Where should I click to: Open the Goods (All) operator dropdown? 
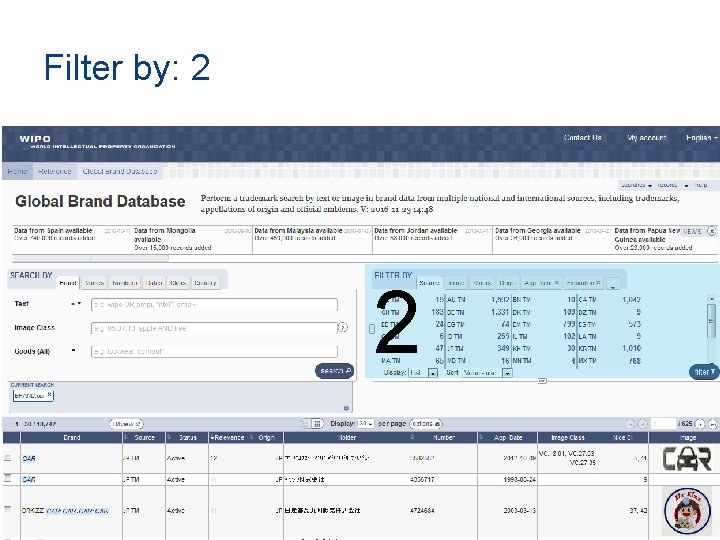(73, 351)
